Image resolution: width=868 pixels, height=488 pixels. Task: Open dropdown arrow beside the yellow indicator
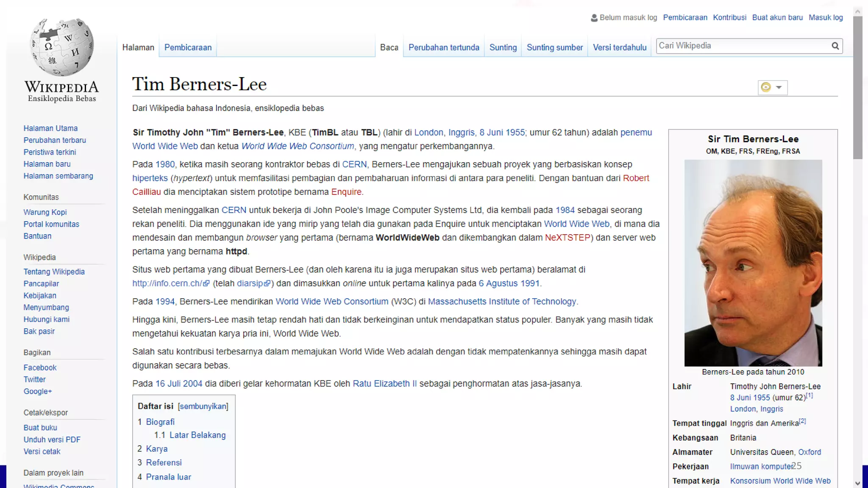779,87
